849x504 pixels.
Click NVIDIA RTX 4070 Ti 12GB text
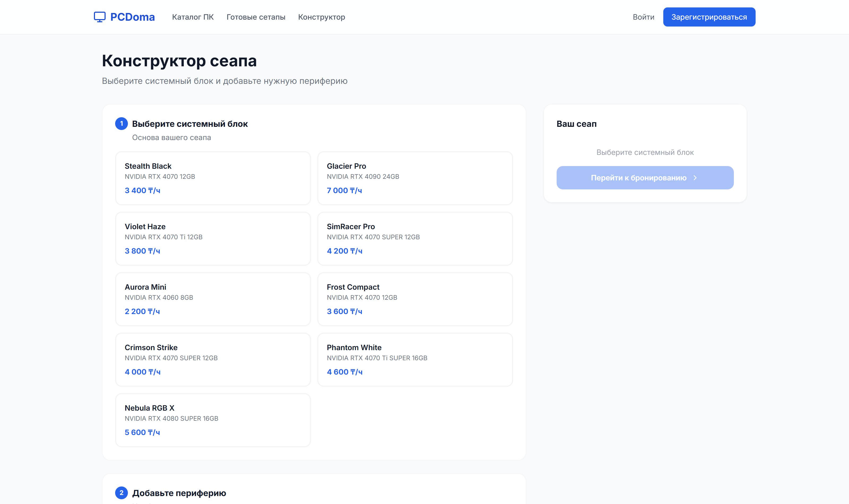pyautogui.click(x=163, y=237)
